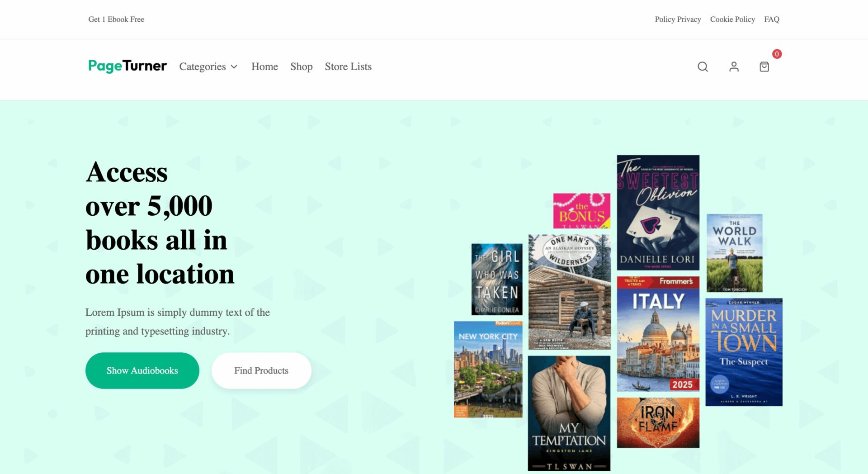This screenshot has height=474, width=868.
Task: Open the search magnifier icon
Action: tap(703, 67)
